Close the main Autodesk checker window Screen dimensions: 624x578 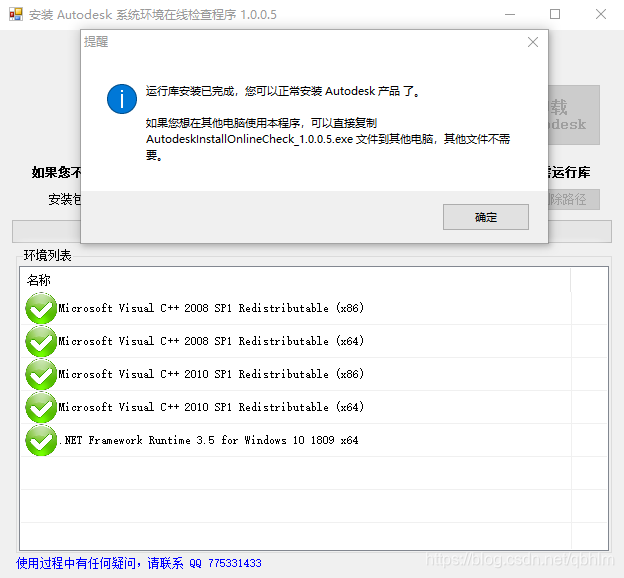(x=601, y=14)
